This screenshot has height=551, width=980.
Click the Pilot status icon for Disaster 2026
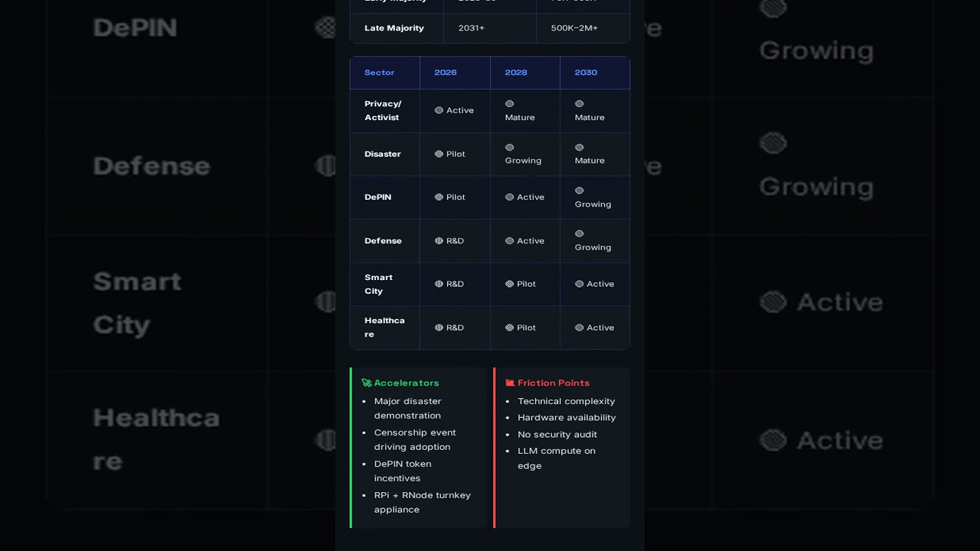pos(439,154)
